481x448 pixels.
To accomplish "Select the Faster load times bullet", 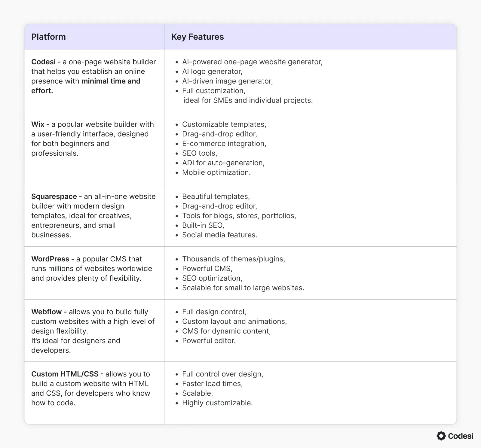I will point(213,383).
